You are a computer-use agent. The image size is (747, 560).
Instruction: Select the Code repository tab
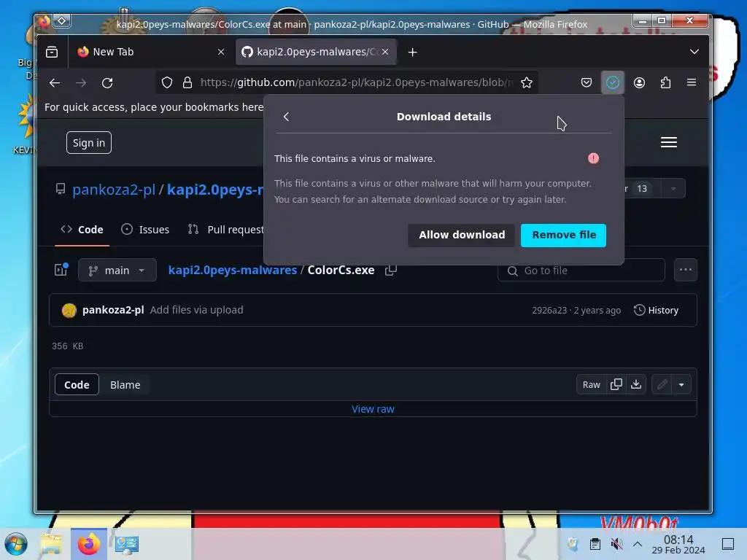pos(82,230)
